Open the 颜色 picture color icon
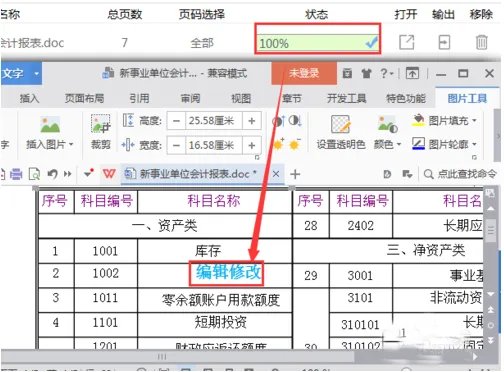The height and width of the screenshot is (372, 504). [387, 124]
